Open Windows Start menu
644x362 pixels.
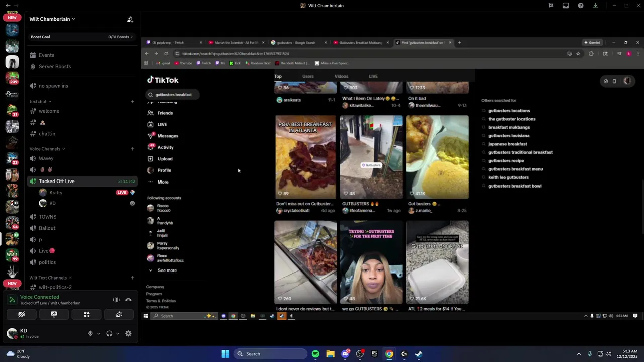coord(225,354)
